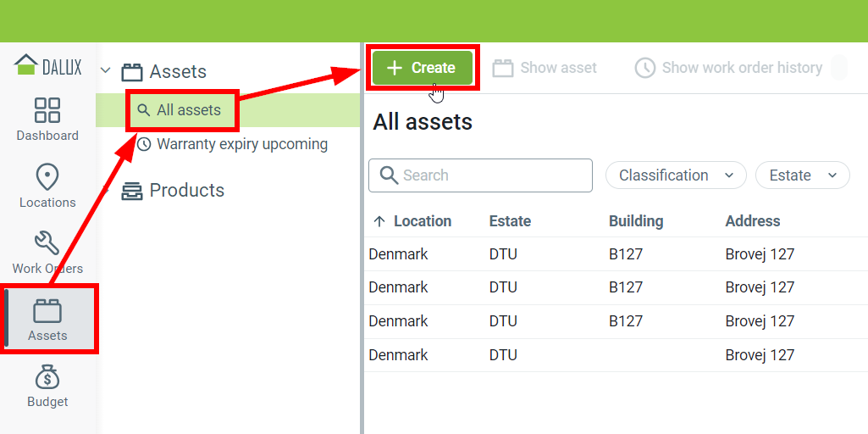Viewport: 868px width, 434px height.
Task: Select the Assets brick icon in sidebar
Action: (47, 311)
